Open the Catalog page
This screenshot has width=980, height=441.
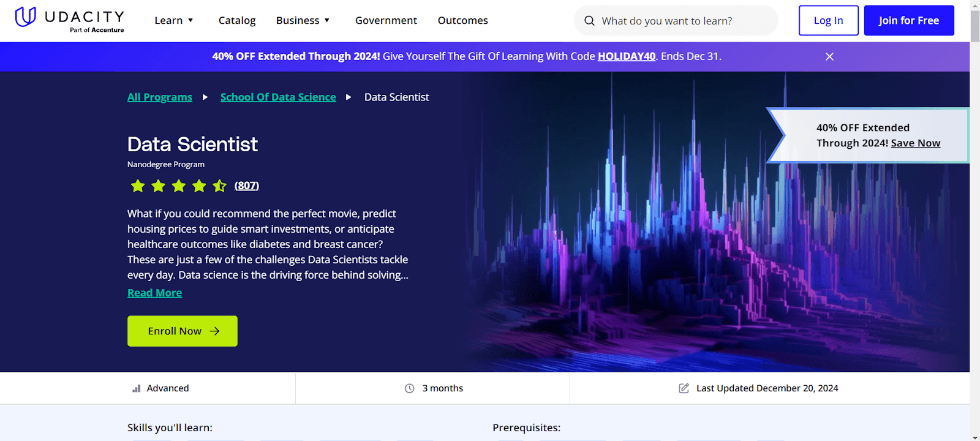click(x=237, y=21)
